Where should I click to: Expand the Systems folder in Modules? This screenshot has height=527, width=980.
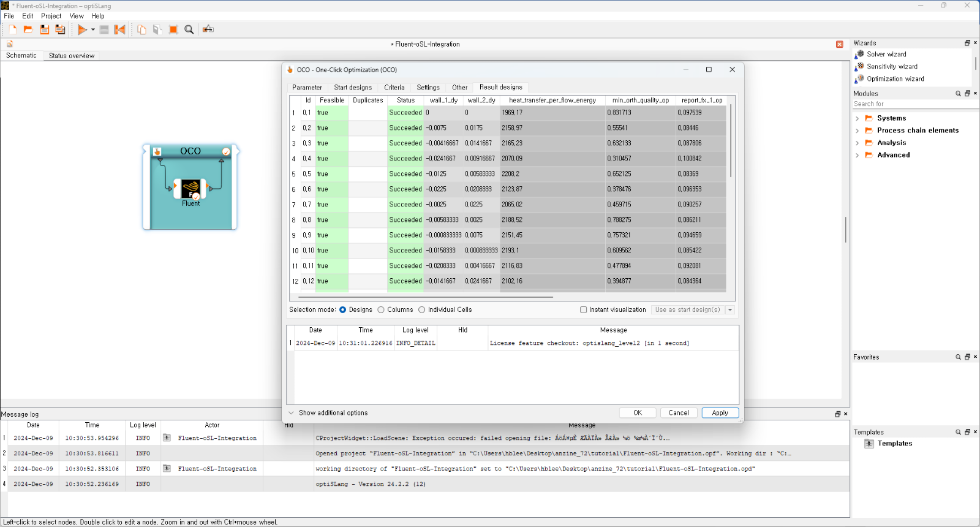pyautogui.click(x=857, y=118)
